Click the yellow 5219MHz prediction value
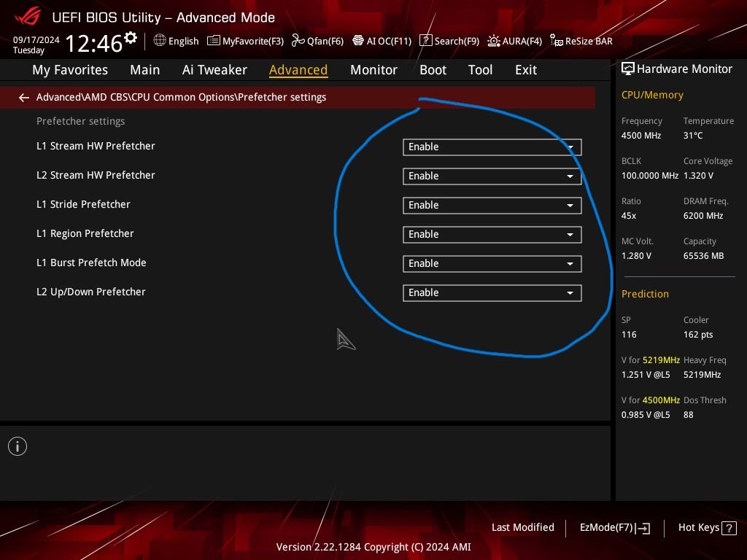The height and width of the screenshot is (560, 747). pyautogui.click(x=661, y=360)
